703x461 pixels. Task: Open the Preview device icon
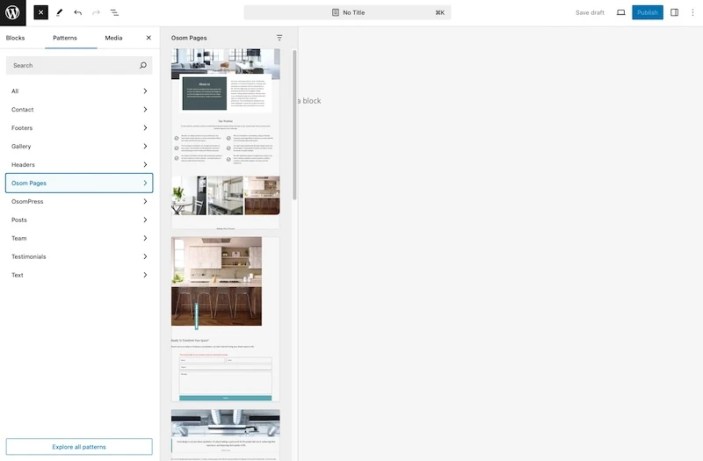pyautogui.click(x=621, y=13)
